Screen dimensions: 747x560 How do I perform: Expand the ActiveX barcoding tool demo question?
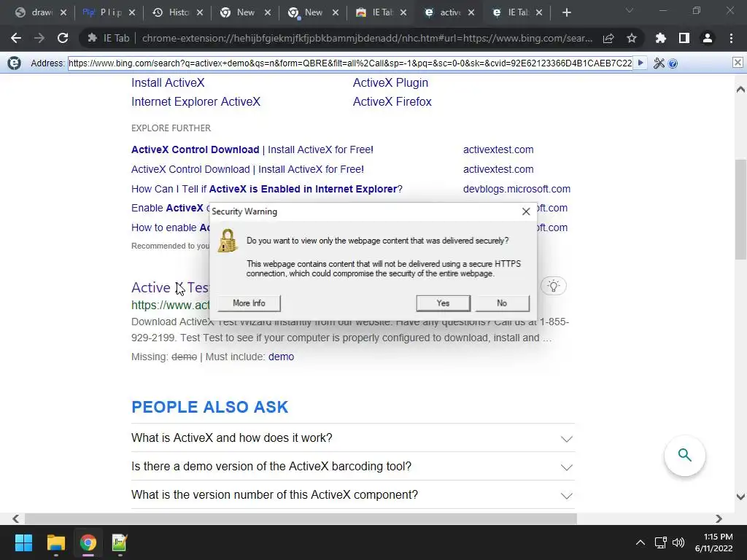[x=353, y=467]
